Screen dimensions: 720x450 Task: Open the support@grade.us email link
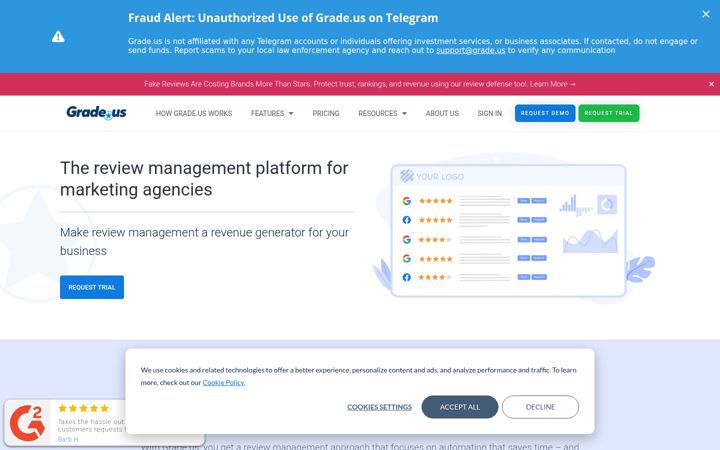(471, 51)
